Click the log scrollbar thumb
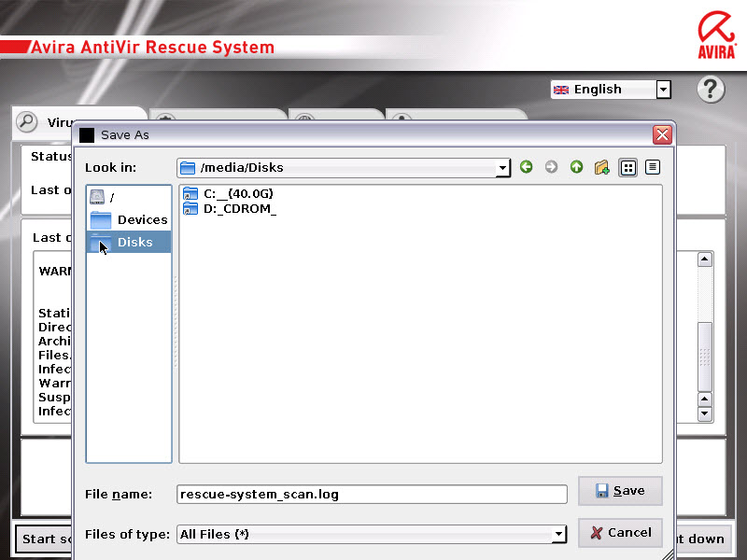The image size is (747, 560). tap(705, 357)
